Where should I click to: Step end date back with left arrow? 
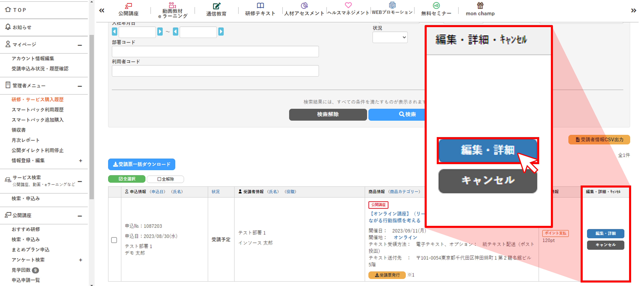(x=175, y=32)
